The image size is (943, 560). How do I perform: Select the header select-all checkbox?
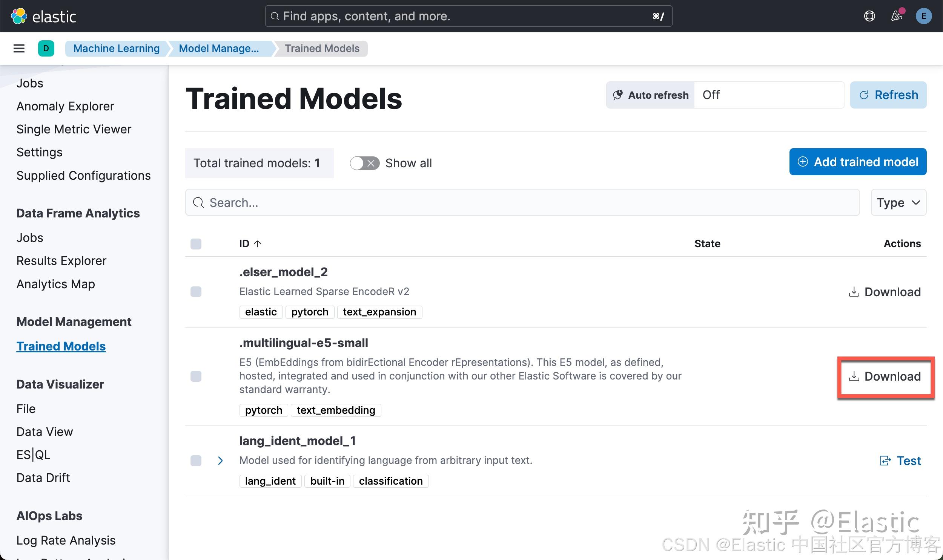click(x=196, y=243)
